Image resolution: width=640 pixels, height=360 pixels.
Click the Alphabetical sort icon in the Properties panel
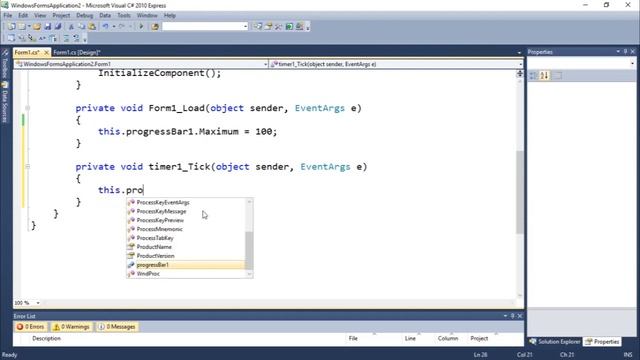[x=544, y=76]
